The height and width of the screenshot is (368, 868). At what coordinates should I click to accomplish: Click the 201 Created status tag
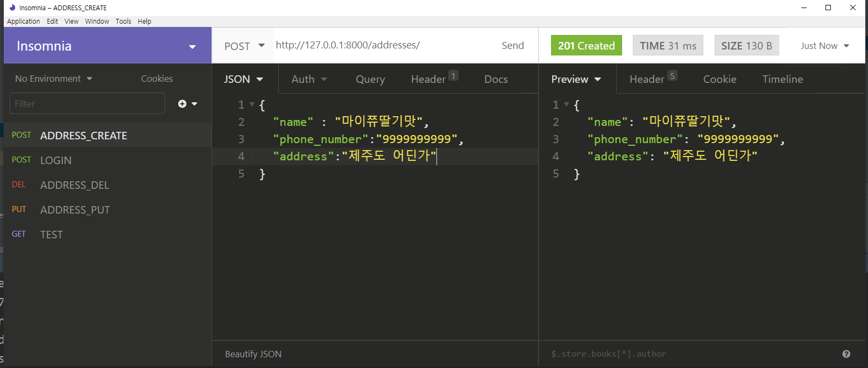click(x=586, y=46)
